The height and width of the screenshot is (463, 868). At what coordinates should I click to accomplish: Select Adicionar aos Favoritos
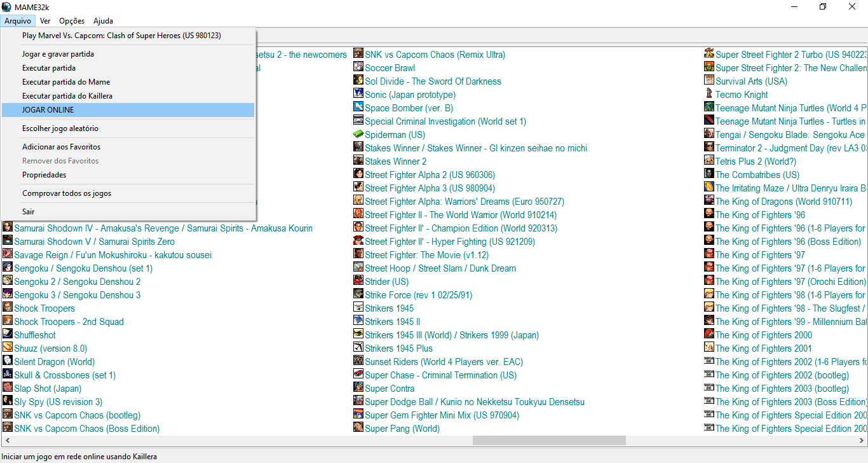[128, 147]
